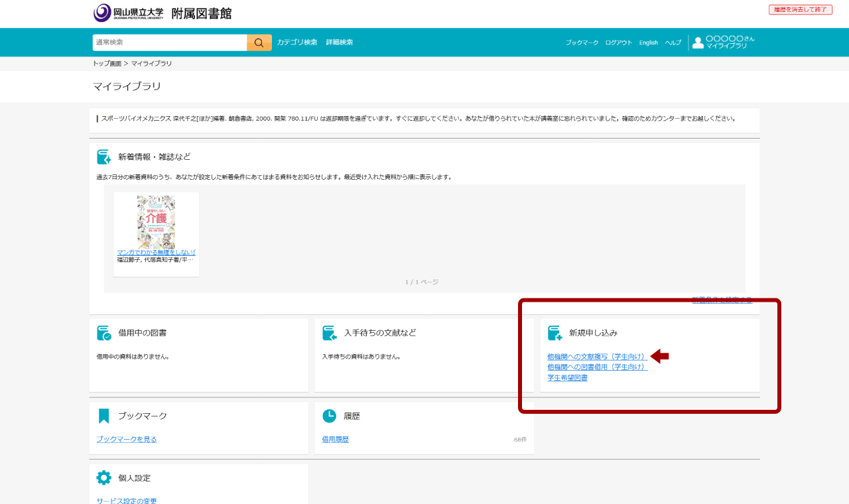849x504 pixels.
Task: Focus the 通常検索 search input field
Action: click(170, 42)
